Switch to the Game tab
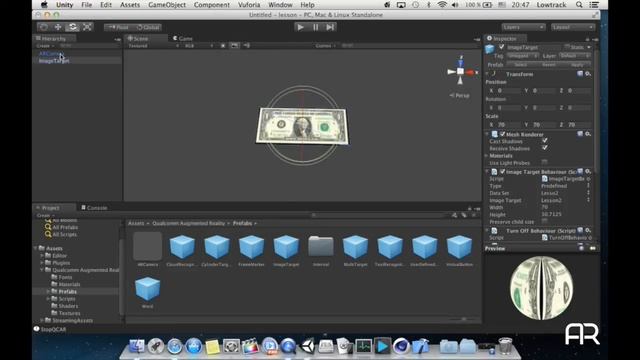Image resolution: width=640 pixels, height=360 pixels. click(x=182, y=38)
